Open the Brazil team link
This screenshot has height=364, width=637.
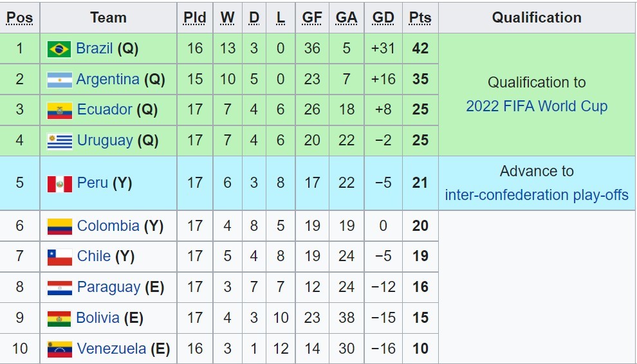click(x=95, y=48)
